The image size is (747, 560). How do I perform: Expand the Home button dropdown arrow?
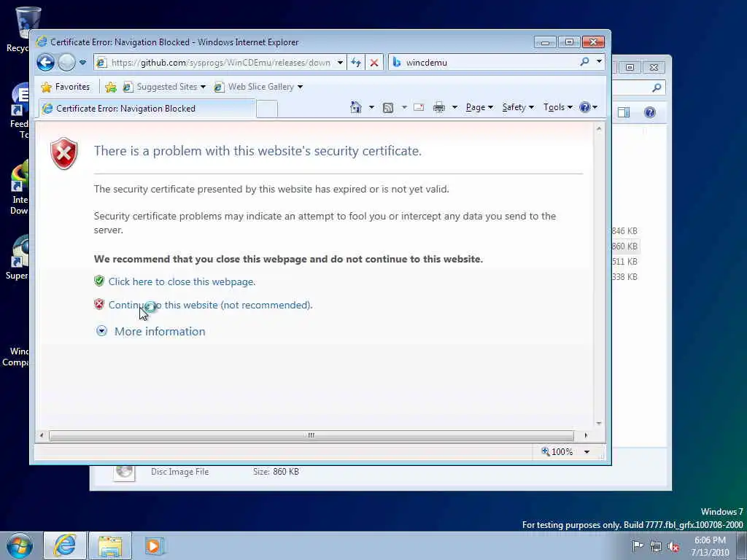click(x=371, y=108)
